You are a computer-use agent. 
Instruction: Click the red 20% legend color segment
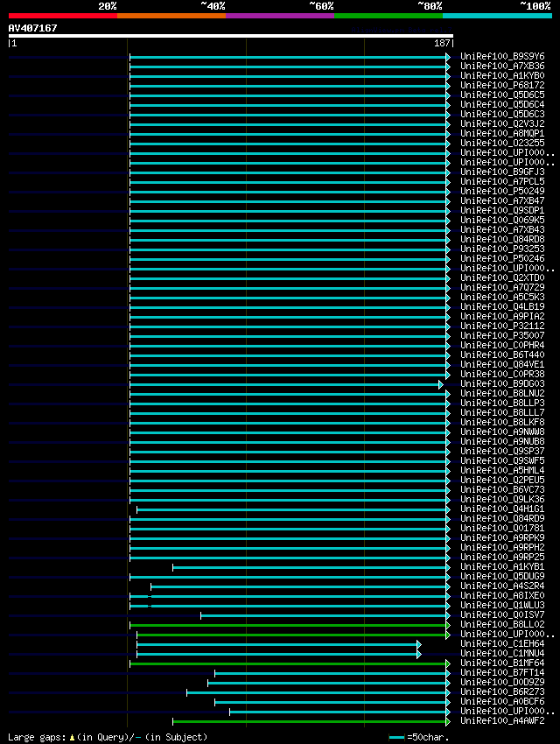[63, 16]
